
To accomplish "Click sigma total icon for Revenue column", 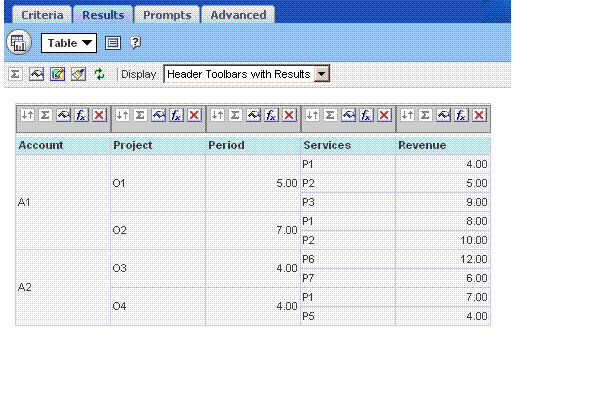I will click(x=425, y=115).
